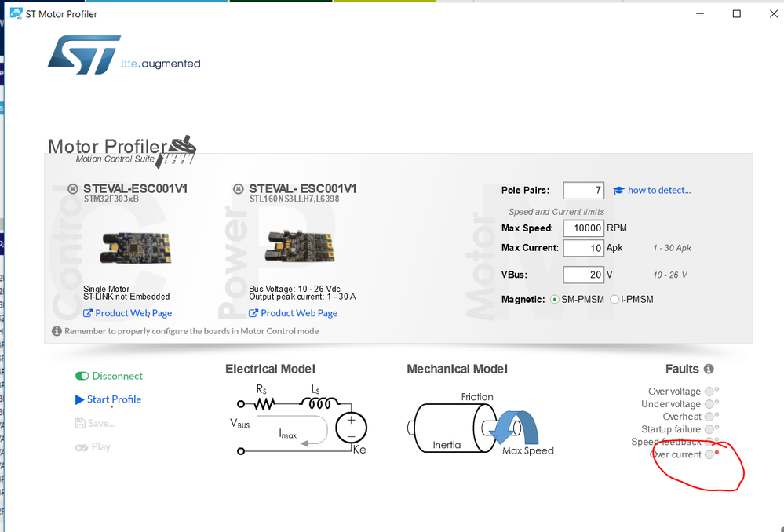784x532 pixels.
Task: Maximize the ST Motor Profiler window
Action: 736,14
